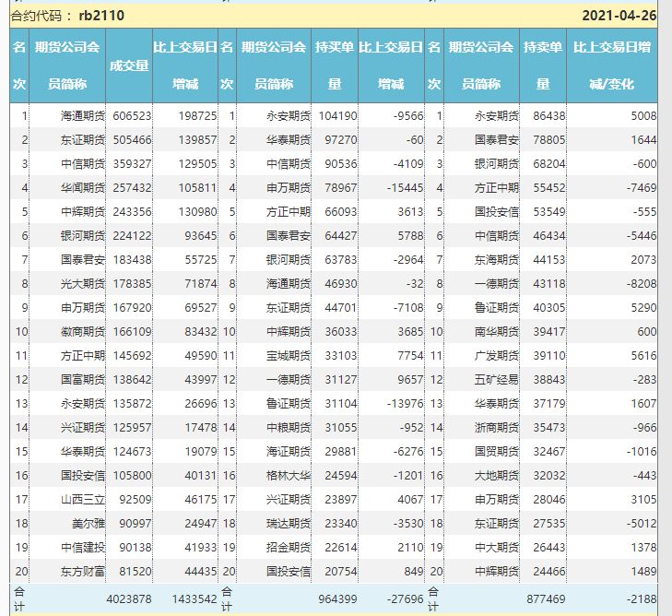Click short position change -7469
The height and width of the screenshot is (616, 672).
[x=642, y=188]
